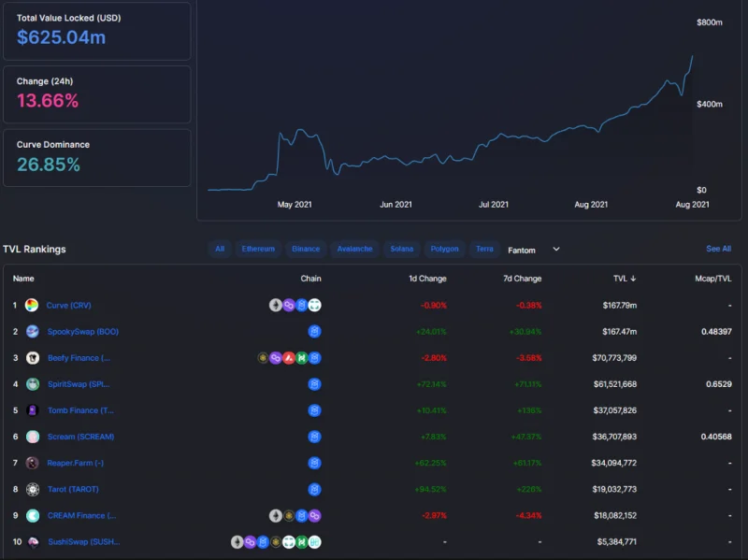Click the Ethereum chain icon in Curve row
The width and height of the screenshot is (748, 560).
coord(275,306)
